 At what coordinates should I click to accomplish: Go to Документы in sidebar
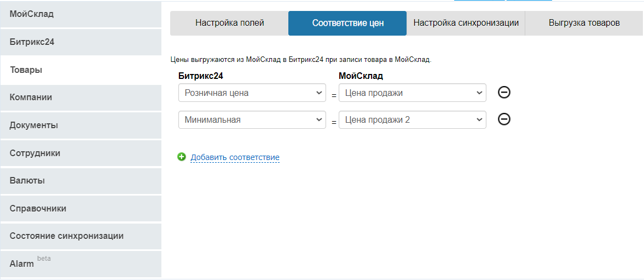(x=81, y=125)
